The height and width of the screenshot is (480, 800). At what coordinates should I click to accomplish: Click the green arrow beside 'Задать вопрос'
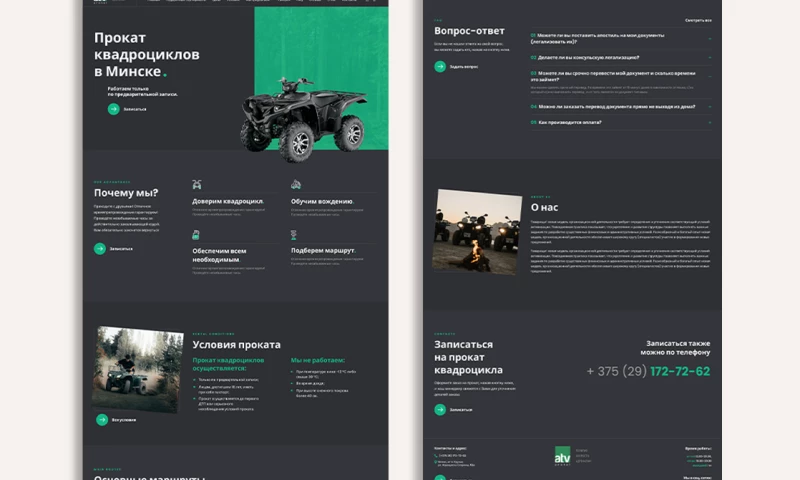(440, 67)
